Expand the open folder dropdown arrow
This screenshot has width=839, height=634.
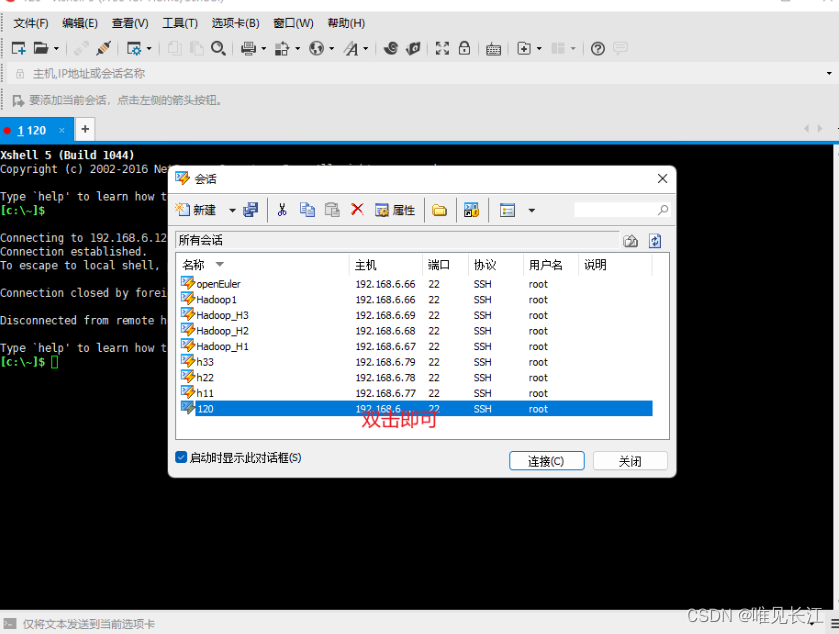[56, 49]
